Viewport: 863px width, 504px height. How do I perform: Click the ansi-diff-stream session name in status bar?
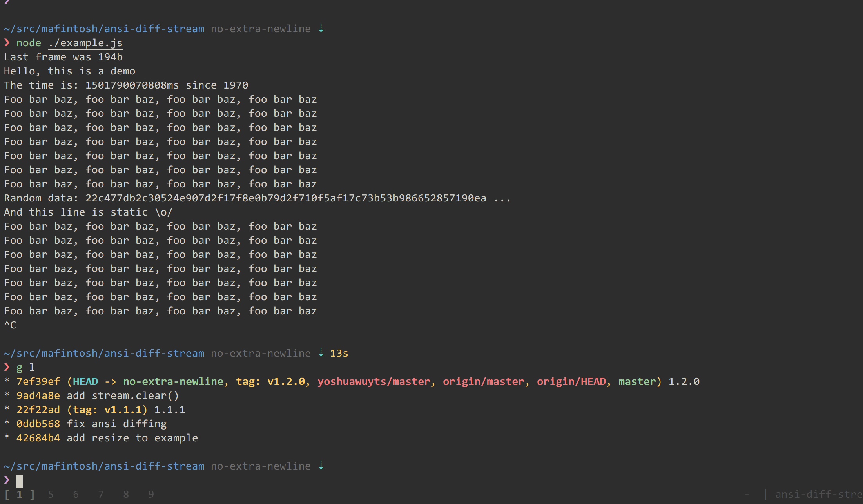[818, 494]
